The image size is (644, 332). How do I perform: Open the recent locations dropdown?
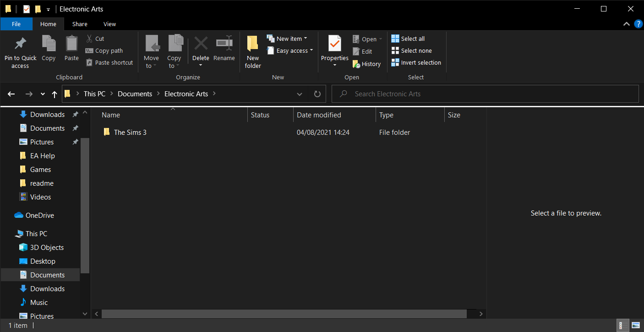coord(43,94)
